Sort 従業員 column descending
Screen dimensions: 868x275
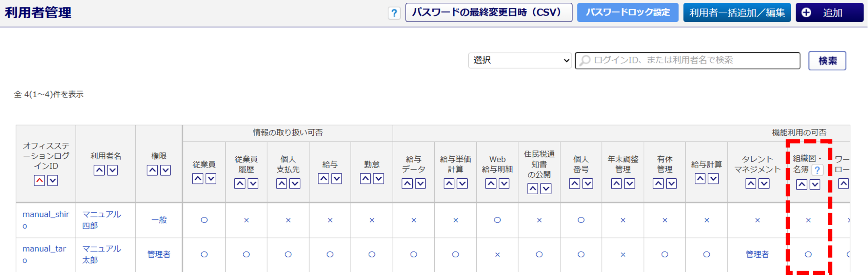point(211,179)
